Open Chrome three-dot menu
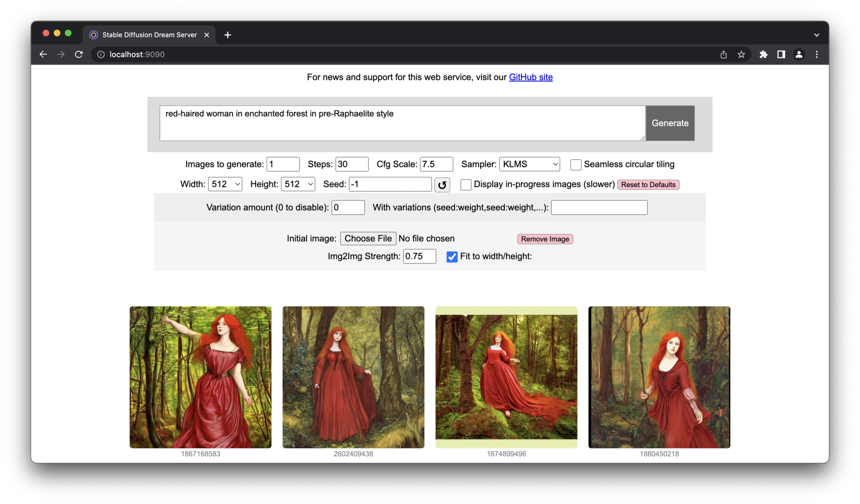 click(817, 55)
